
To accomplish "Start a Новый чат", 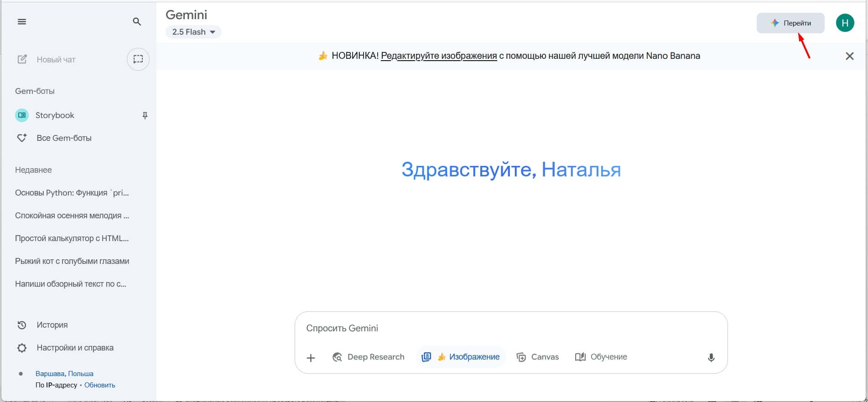I will pyautogui.click(x=56, y=59).
